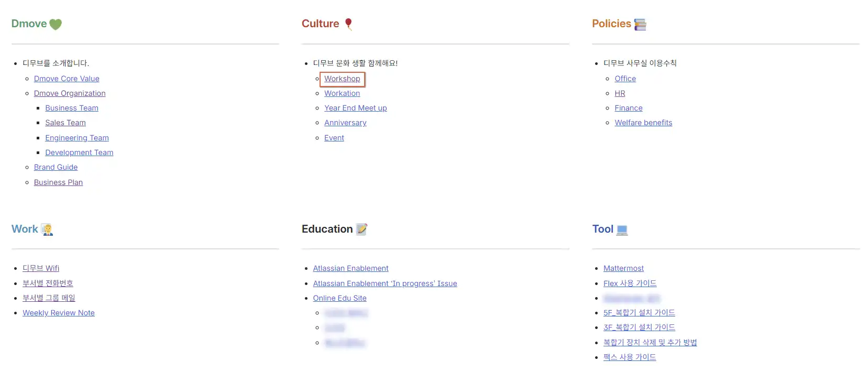The image size is (868, 372).
Task: Open 복합기 장치 삭제 및 추가 방법
Action: (650, 342)
